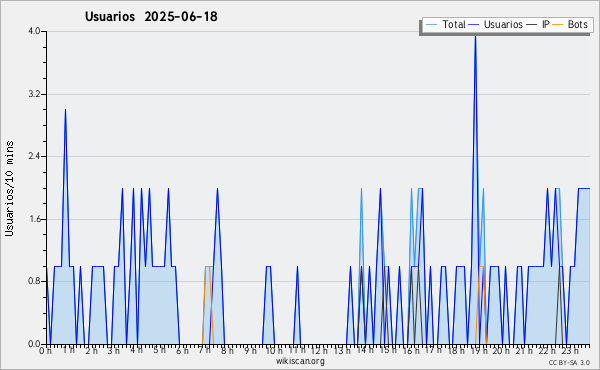Click the 'CC BY-SA 3.0' license text
600x370 pixels.
(569, 362)
